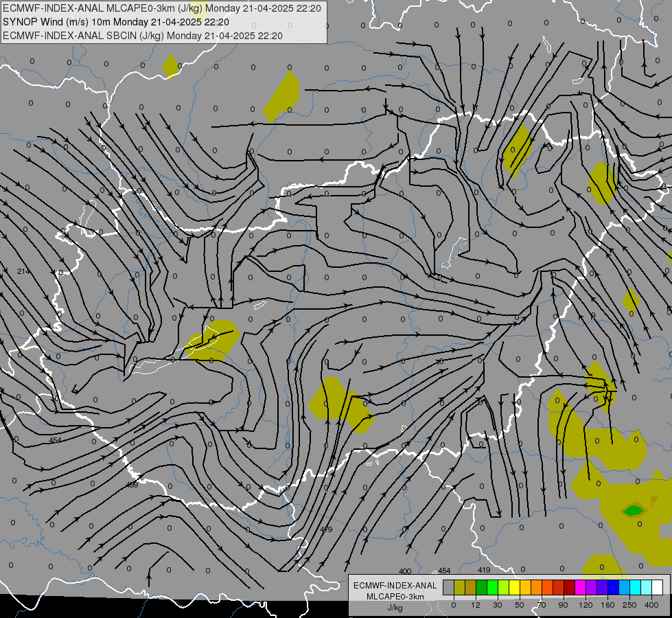Click the 479 value on the map
Viewport: 672px width, 618px height.
point(326,529)
